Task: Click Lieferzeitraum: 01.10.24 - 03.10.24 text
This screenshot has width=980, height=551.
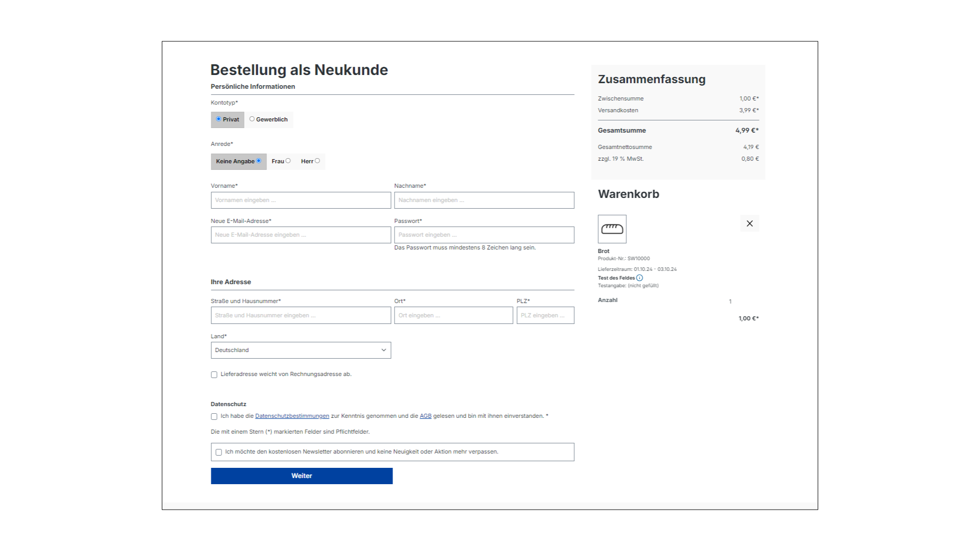Action: (x=637, y=269)
